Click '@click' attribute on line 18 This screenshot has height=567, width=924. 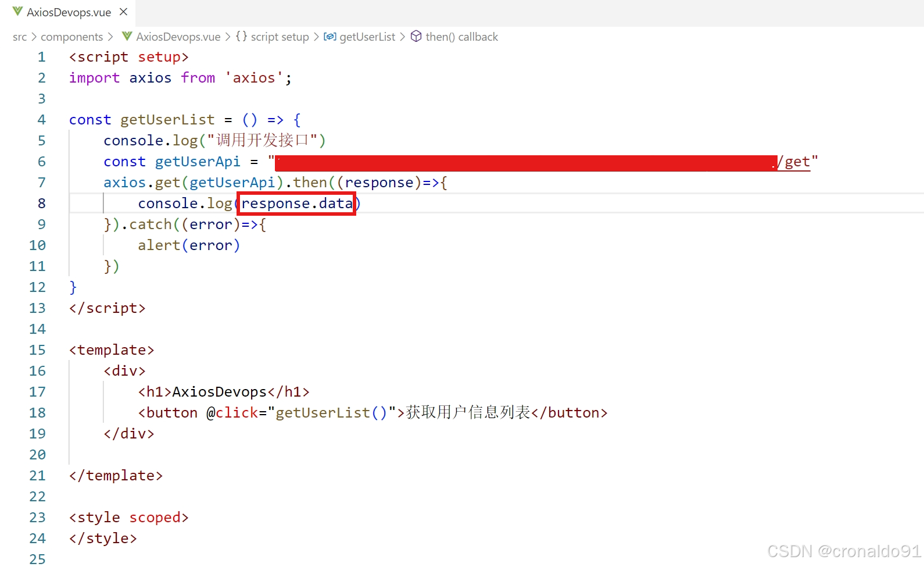coord(232,413)
